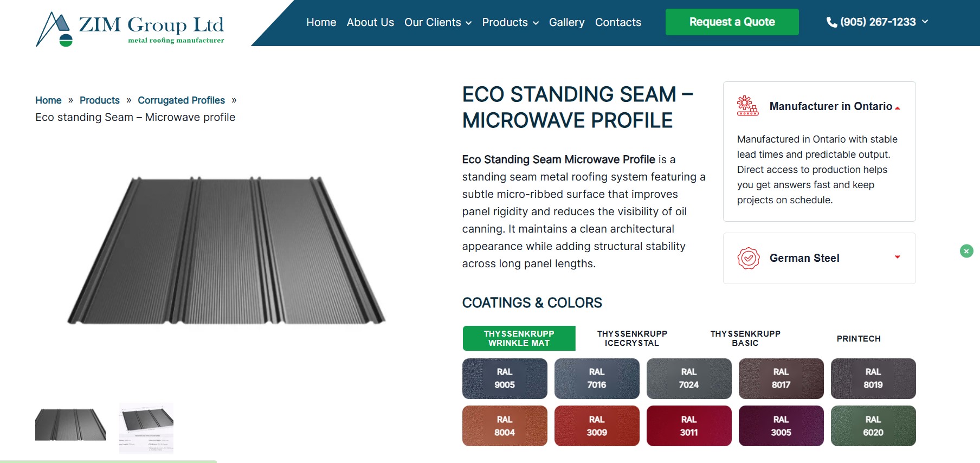Switch to Thyssenkrupp Icecrystal tab
Screen dimensions: 980x463
coord(632,338)
